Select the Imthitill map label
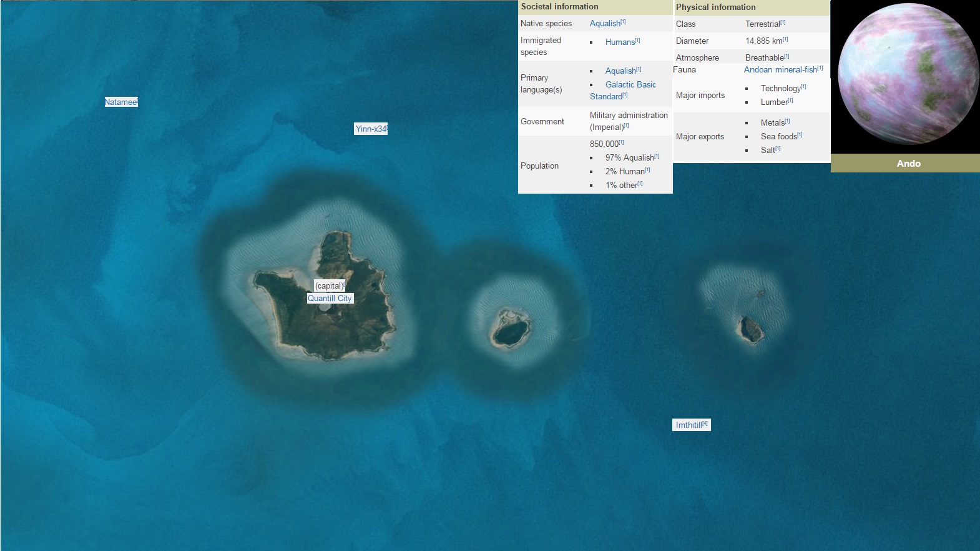Screen dimensions: 980x551 point(688,425)
